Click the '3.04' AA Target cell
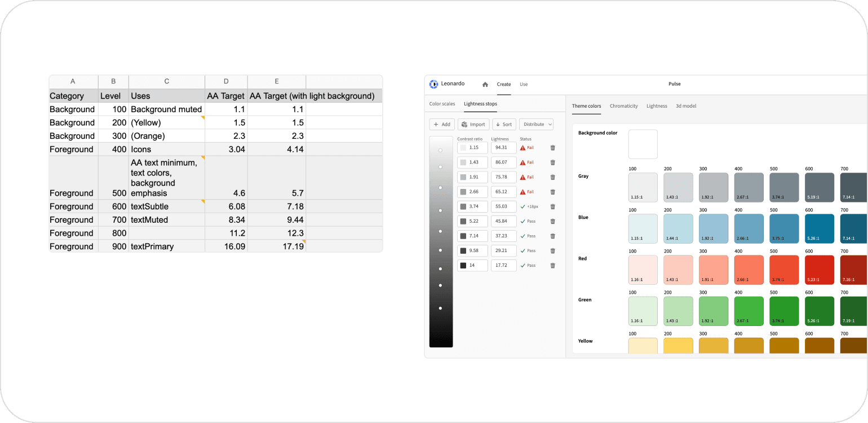The width and height of the screenshot is (868, 423). pyautogui.click(x=226, y=149)
